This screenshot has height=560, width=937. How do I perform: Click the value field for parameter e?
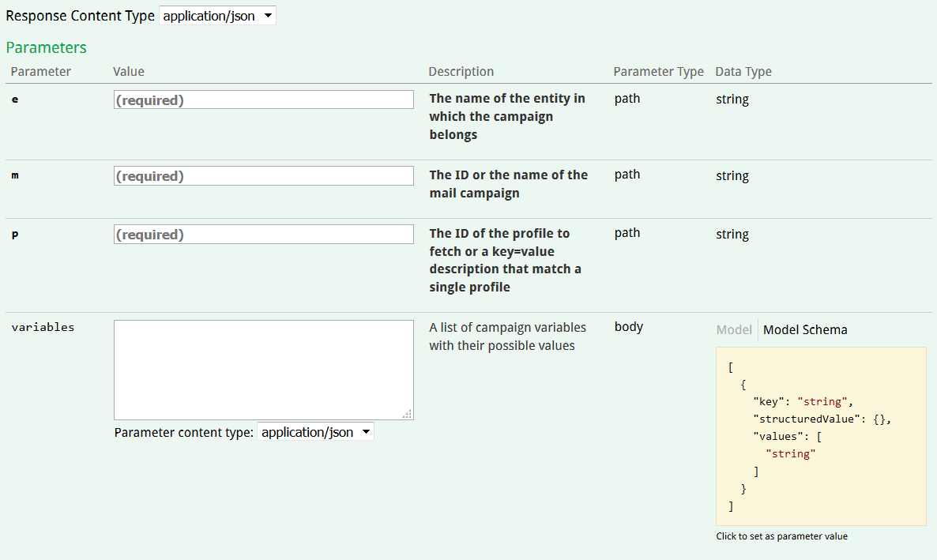[x=263, y=100]
